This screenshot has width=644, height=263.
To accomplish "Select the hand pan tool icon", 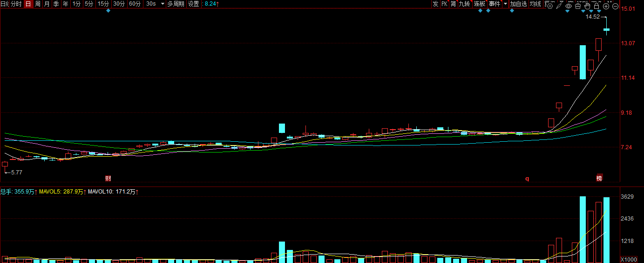I will [587, 6].
